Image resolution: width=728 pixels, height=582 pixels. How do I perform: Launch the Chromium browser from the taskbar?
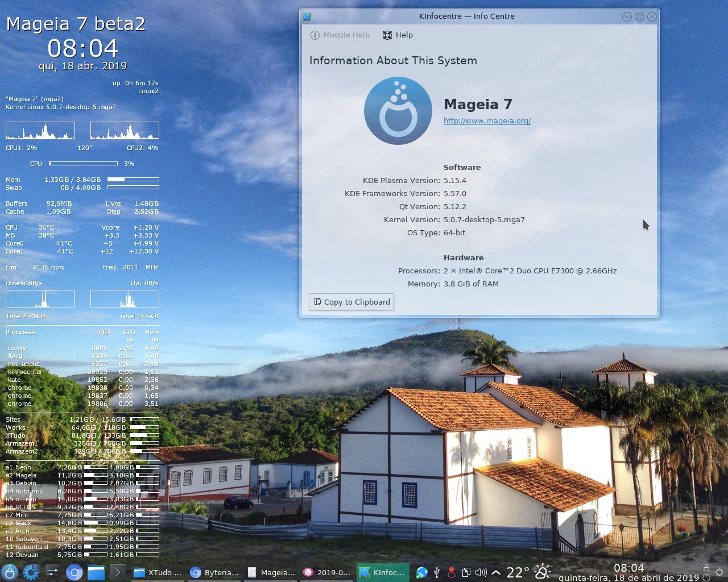(74, 572)
